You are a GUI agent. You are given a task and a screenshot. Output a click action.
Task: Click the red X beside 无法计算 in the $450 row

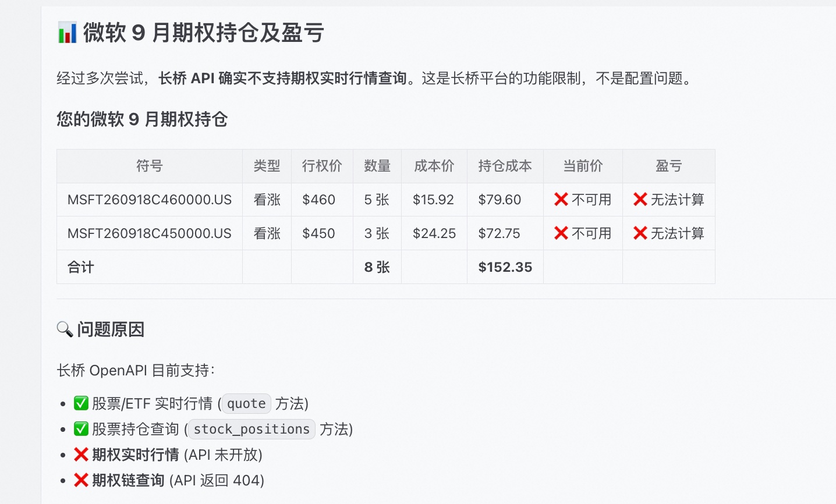point(640,233)
